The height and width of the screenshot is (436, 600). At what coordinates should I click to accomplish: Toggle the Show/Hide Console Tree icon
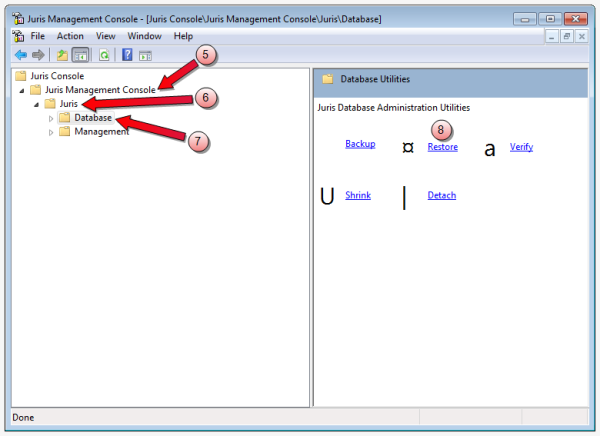[x=80, y=55]
